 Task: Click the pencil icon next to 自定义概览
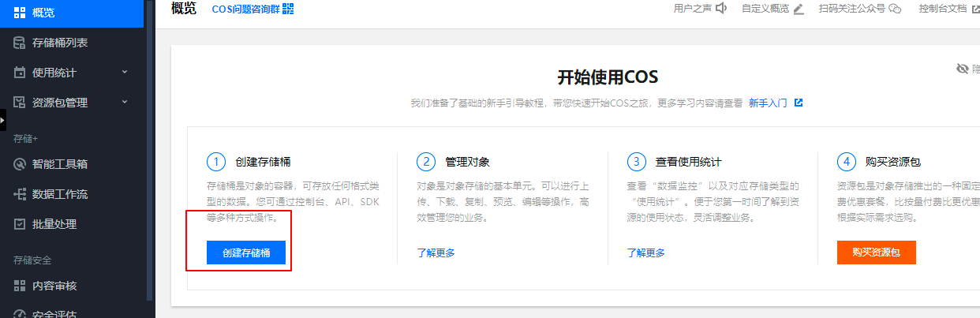pos(799,9)
